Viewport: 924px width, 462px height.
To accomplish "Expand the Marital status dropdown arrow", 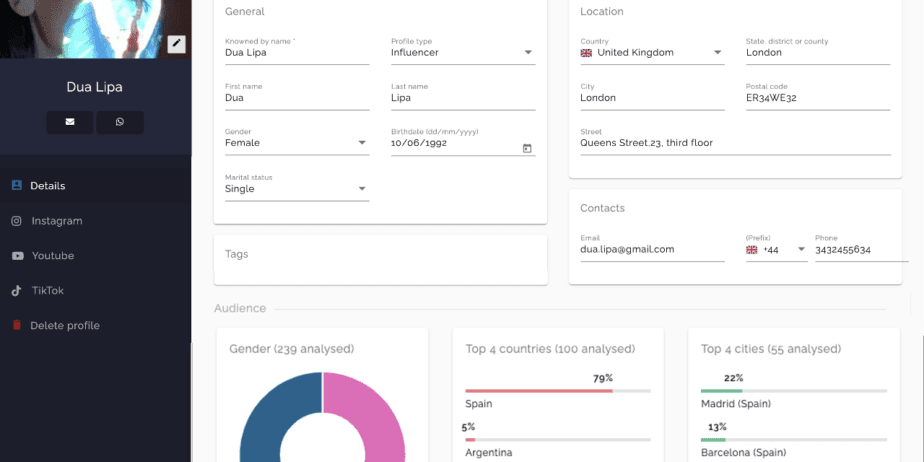I will (x=362, y=189).
